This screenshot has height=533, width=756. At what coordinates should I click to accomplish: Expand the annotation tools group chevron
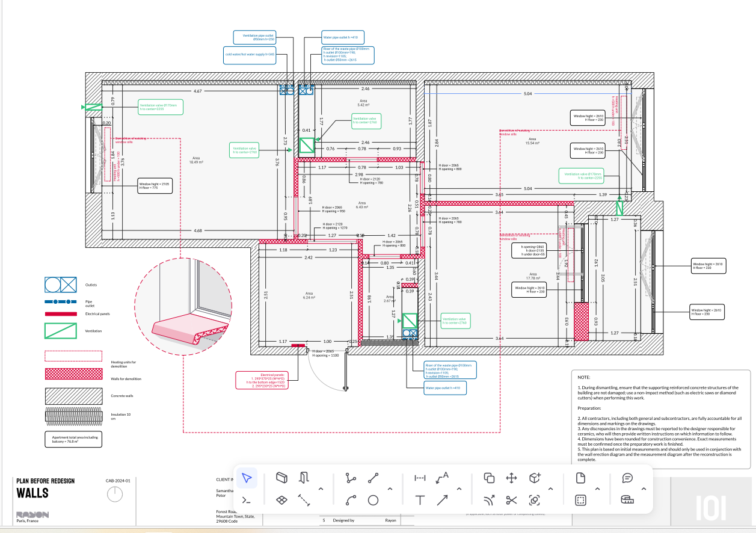(459, 488)
